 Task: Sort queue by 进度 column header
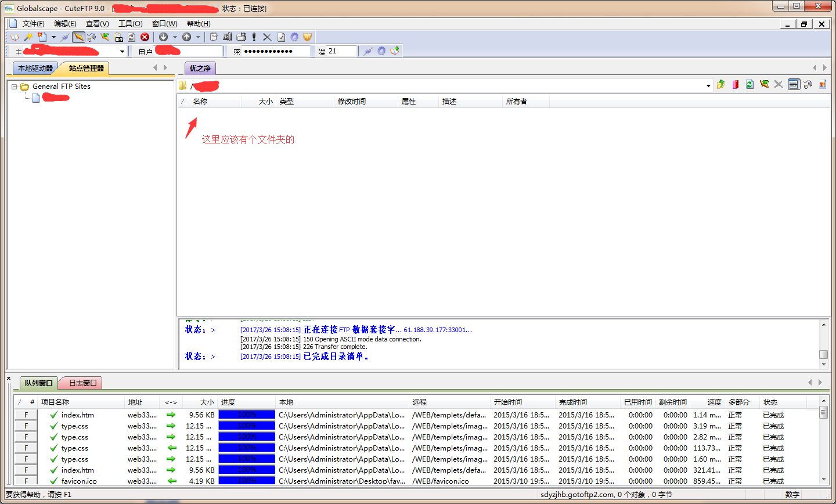(246, 402)
